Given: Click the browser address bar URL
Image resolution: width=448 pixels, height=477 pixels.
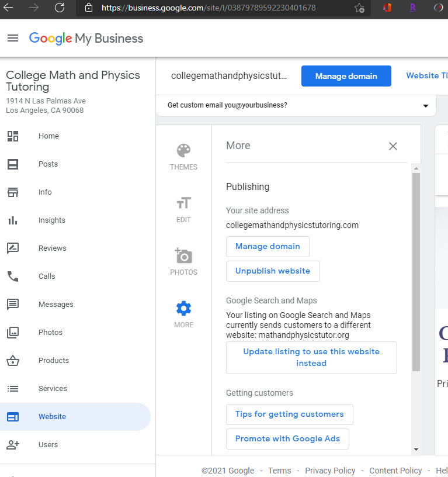Looking at the screenshot, I should pyautogui.click(x=209, y=8).
